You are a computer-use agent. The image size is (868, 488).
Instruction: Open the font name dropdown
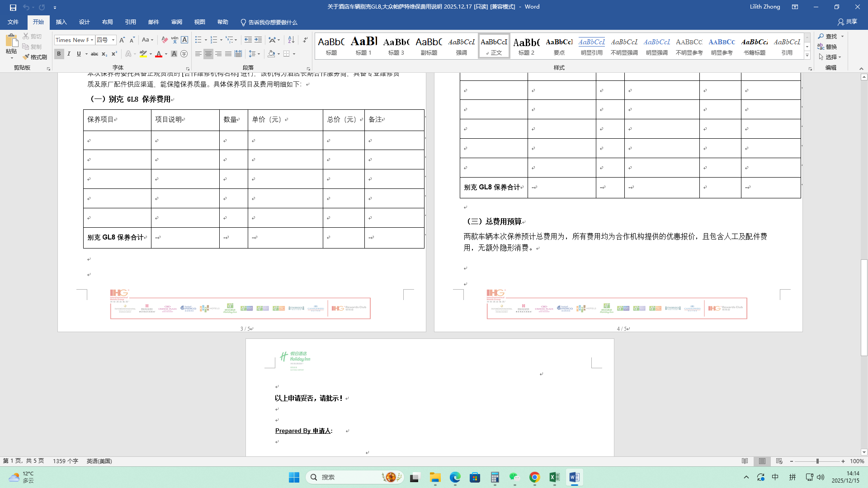click(92, 40)
